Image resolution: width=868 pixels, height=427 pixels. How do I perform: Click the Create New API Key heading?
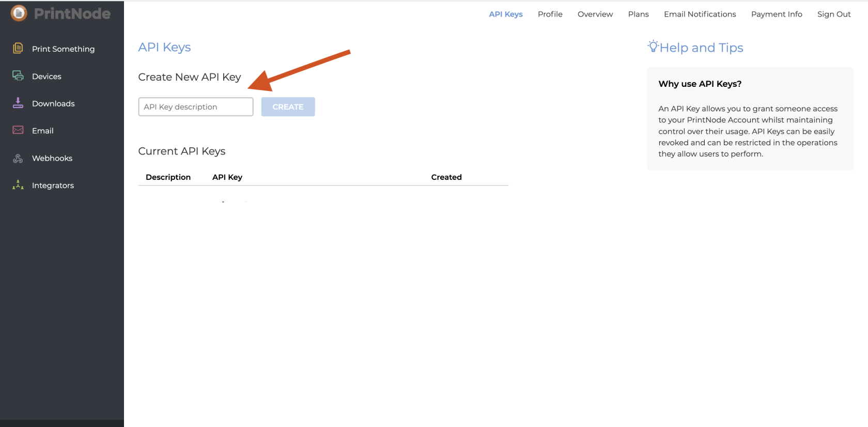pos(190,77)
